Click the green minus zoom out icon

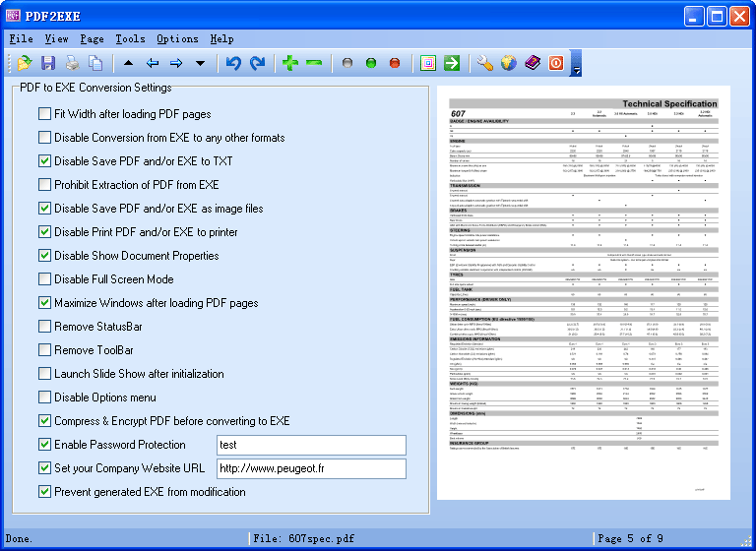tap(314, 63)
